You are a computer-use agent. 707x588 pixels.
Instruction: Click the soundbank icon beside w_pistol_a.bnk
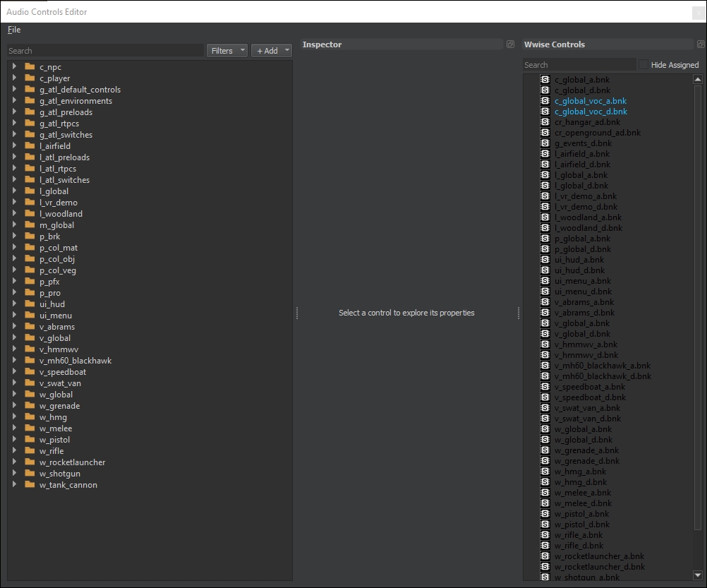click(x=545, y=514)
